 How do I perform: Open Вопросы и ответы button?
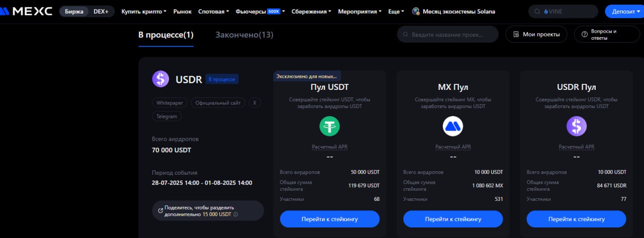click(607, 34)
